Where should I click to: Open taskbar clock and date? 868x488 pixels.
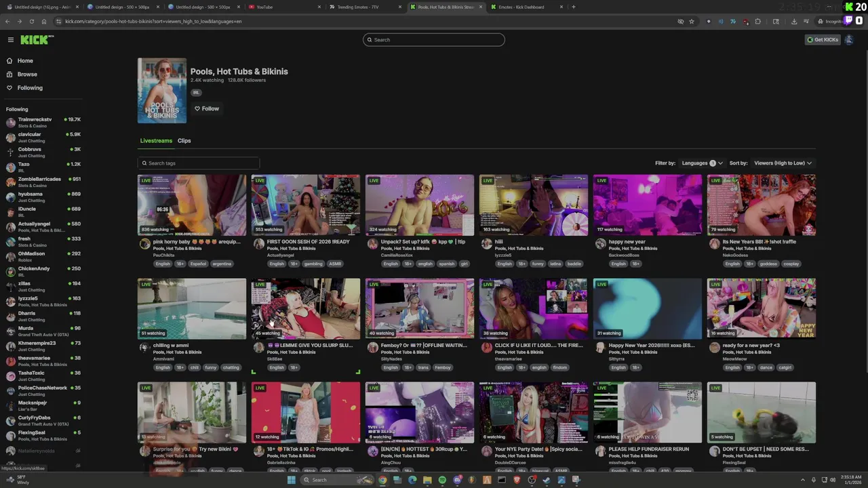(848, 480)
